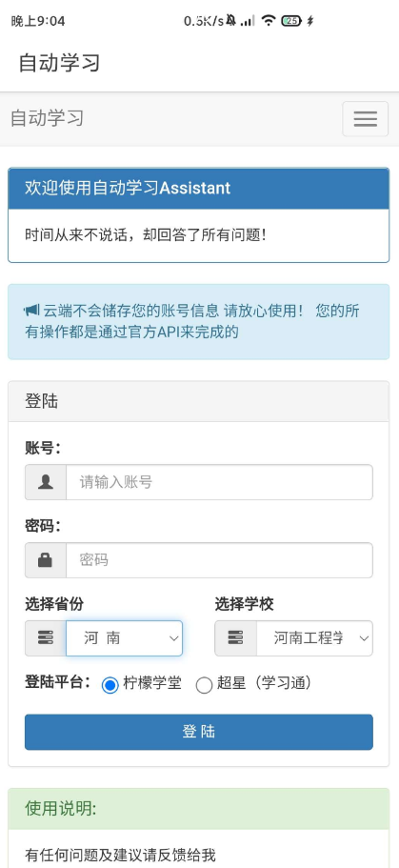Click the school dropdown chevron arrow
Viewport: 399px width, 868px height.
364,638
